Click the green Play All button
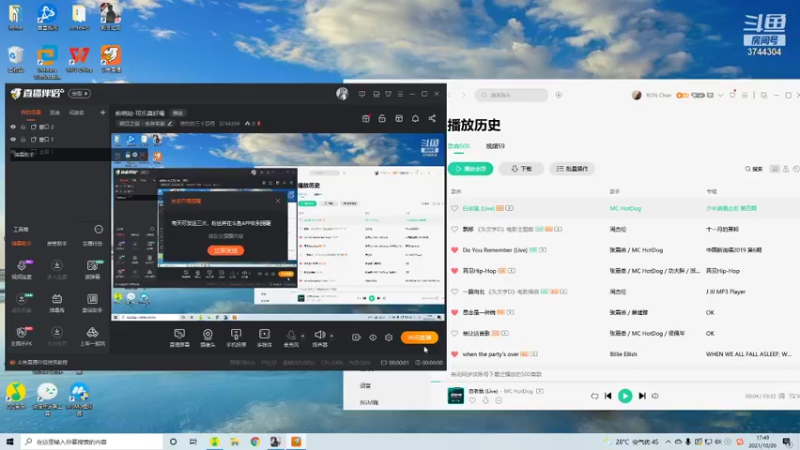800x450 pixels. (x=470, y=168)
